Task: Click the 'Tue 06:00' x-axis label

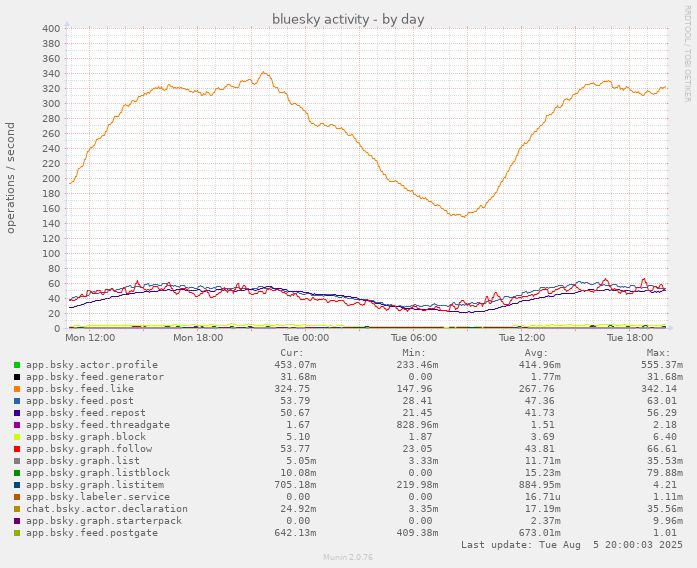Action: click(414, 338)
